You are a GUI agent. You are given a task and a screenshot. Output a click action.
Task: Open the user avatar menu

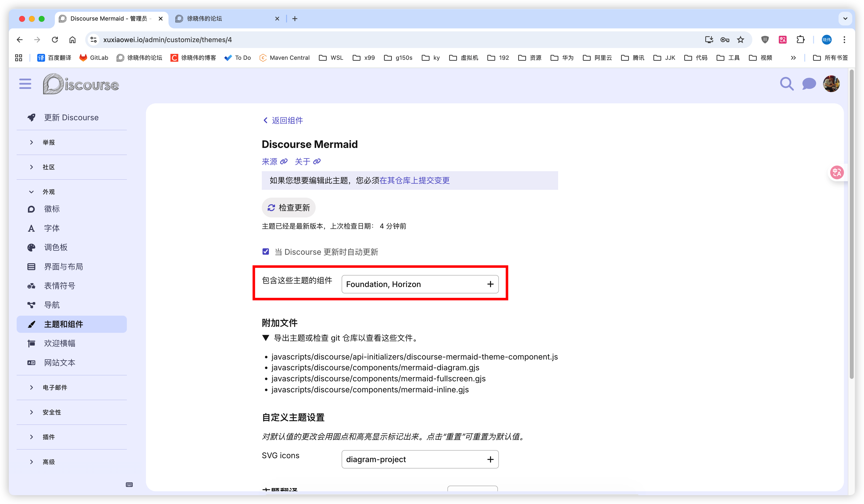point(831,84)
